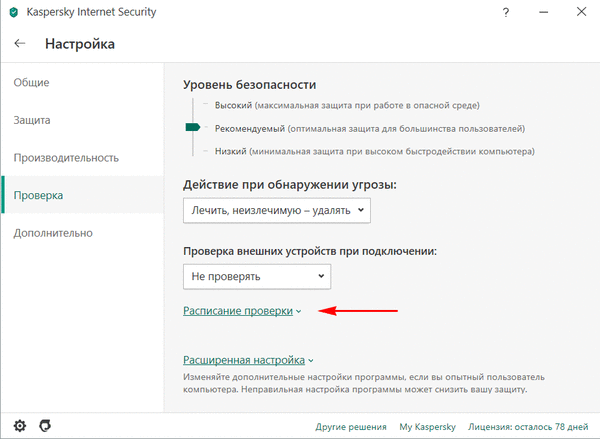Screen dimensions: 600x439
Task: Click the Другие решения link
Action: [351, 425]
